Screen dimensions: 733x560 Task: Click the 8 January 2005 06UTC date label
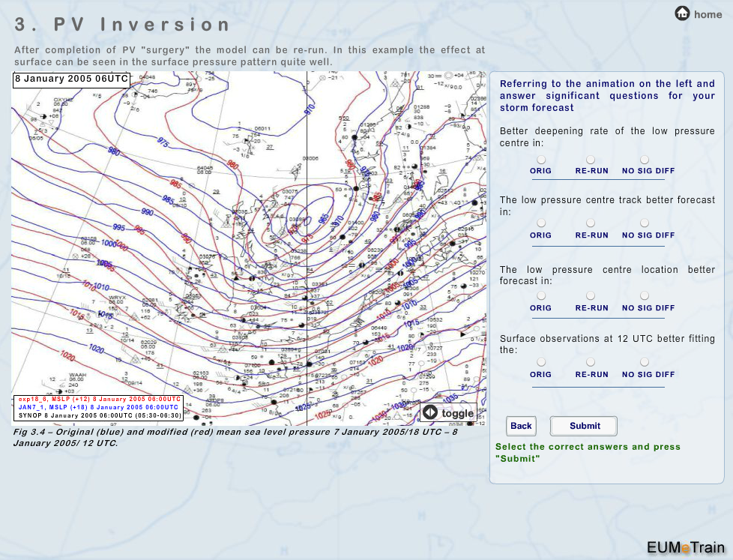tap(71, 79)
